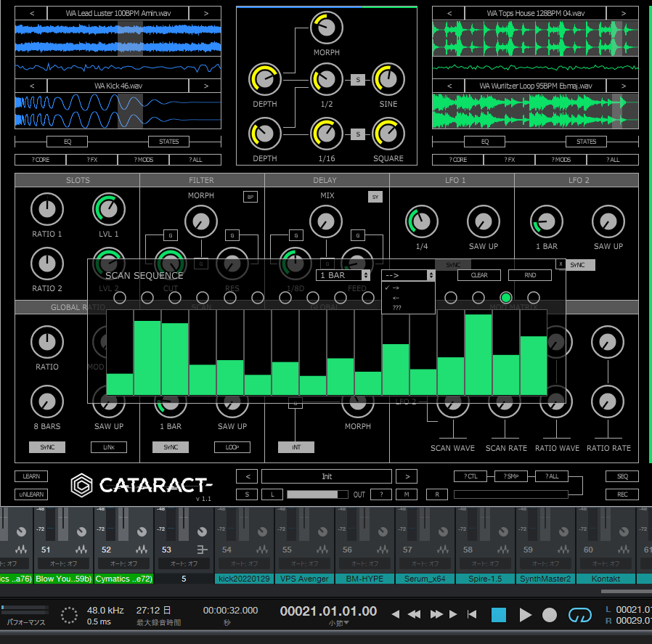
Task: Go to sample before WA Kick 46.wav
Action: pos(32,86)
